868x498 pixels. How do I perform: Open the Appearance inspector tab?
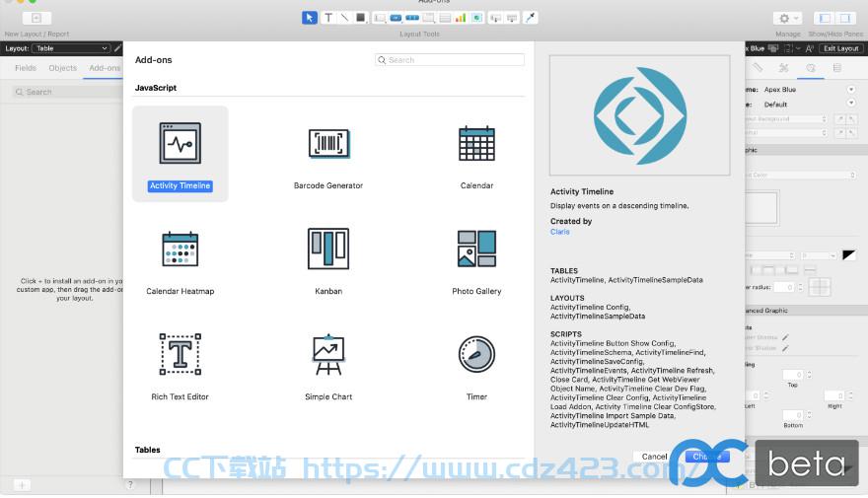(x=811, y=67)
